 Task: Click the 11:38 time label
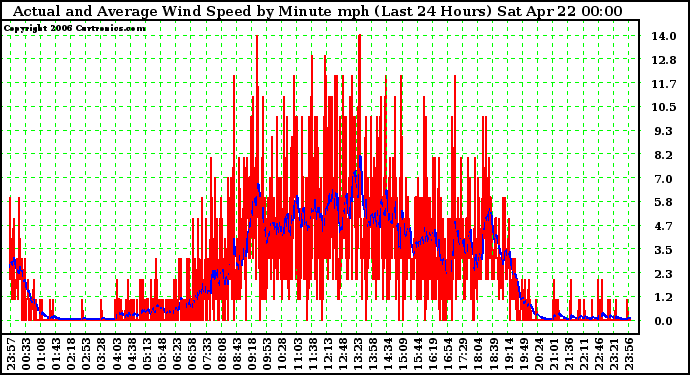point(312,353)
